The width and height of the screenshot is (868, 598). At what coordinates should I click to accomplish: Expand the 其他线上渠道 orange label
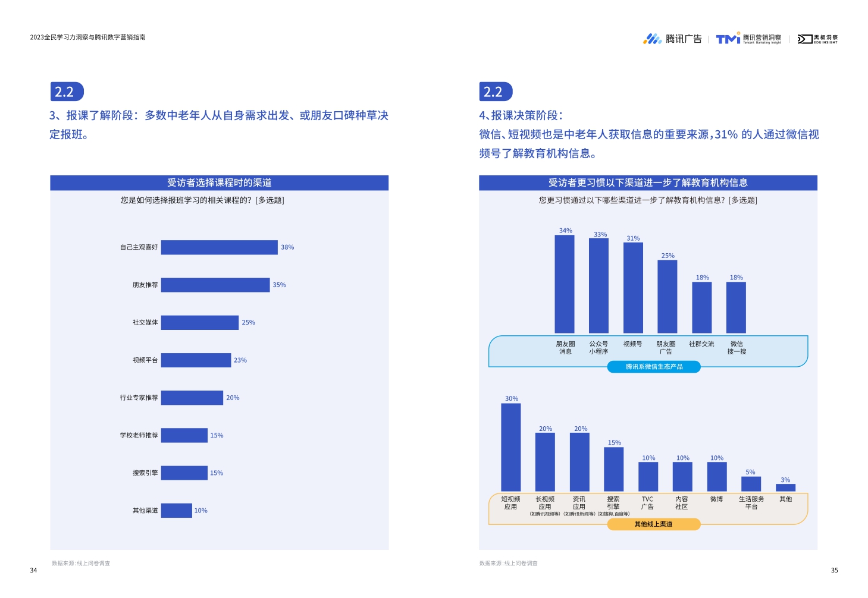click(x=653, y=524)
